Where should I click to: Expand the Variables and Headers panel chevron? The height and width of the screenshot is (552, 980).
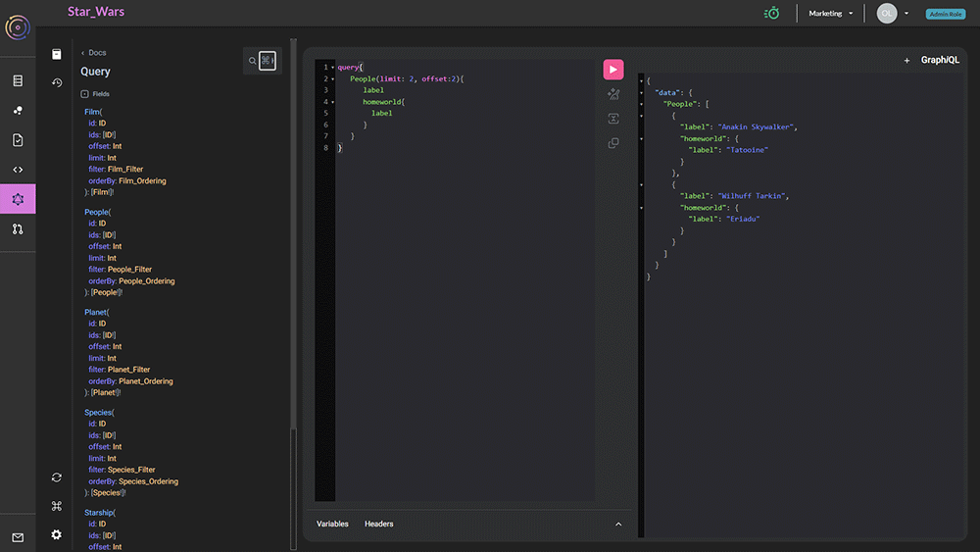point(618,524)
